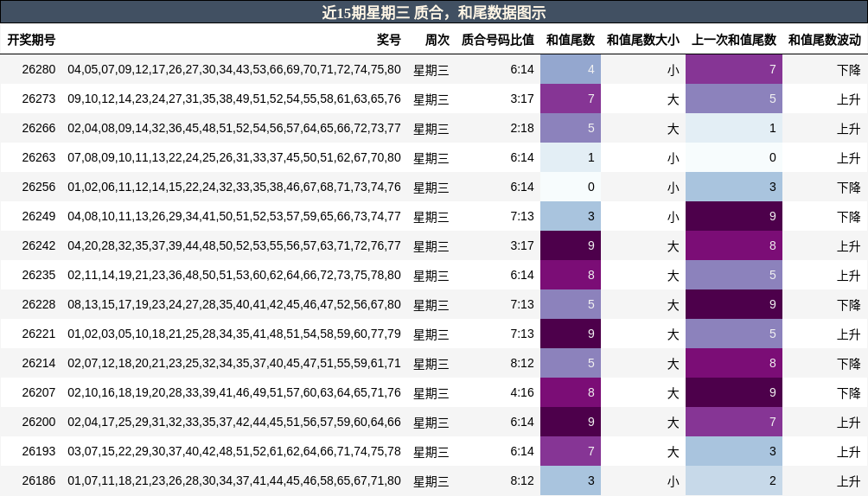Click 星期三 in row 26256
The height and width of the screenshot is (496, 868).
click(x=431, y=188)
